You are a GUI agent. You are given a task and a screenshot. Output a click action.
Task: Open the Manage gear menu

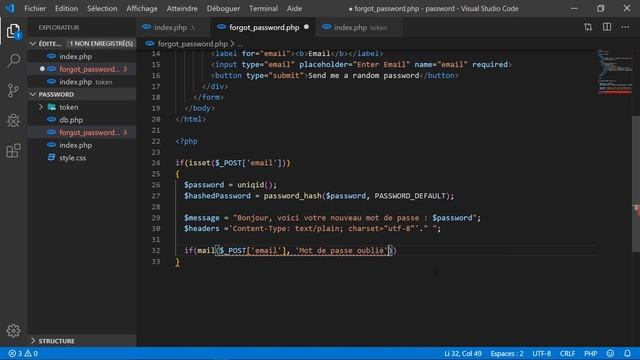click(13, 331)
